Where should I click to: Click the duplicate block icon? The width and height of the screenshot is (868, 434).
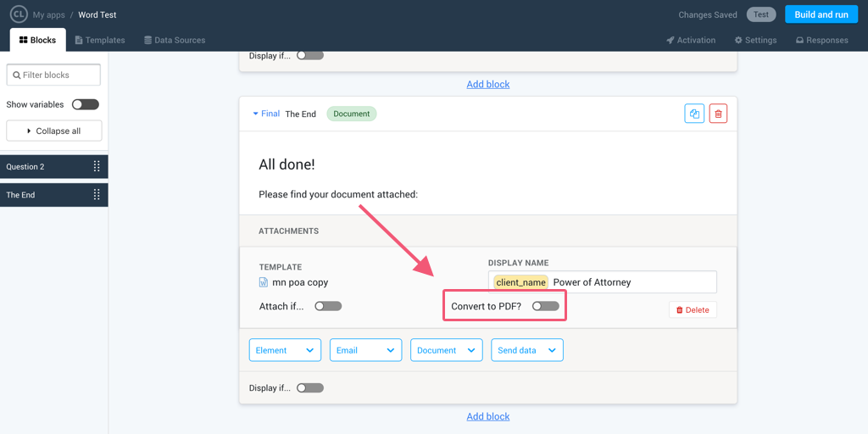pyautogui.click(x=694, y=114)
